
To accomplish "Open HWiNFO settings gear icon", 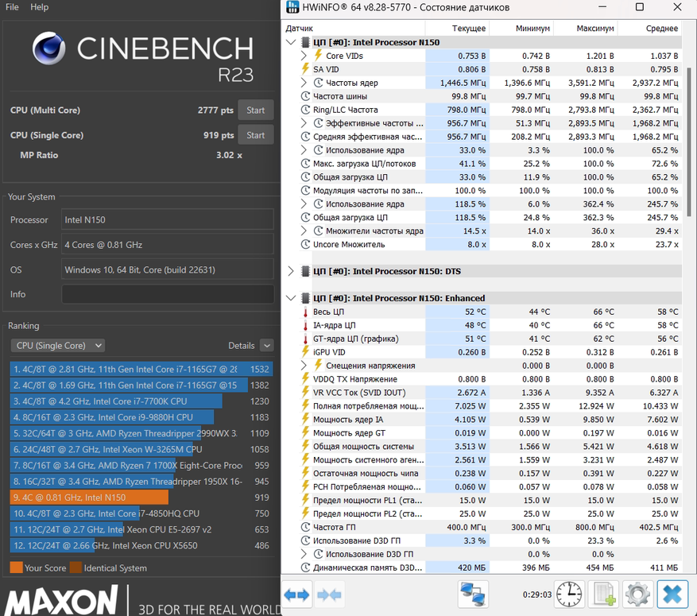I will click(x=638, y=595).
